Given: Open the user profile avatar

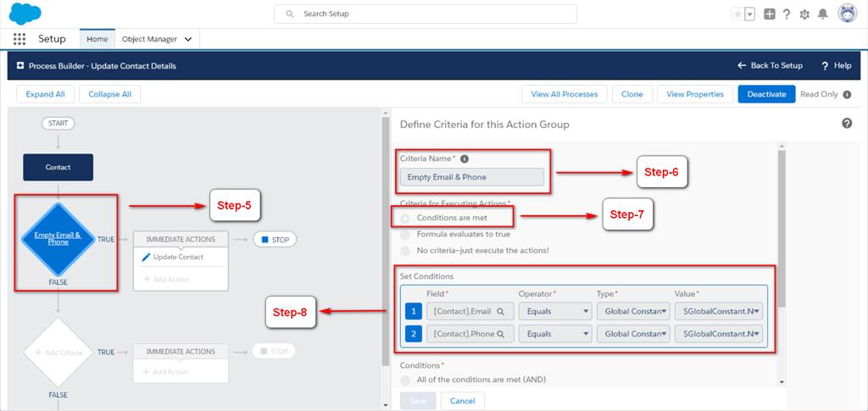Looking at the screenshot, I should tap(848, 14).
